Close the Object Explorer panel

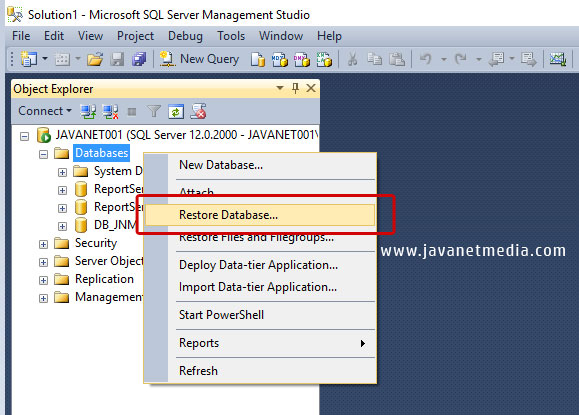[311, 88]
